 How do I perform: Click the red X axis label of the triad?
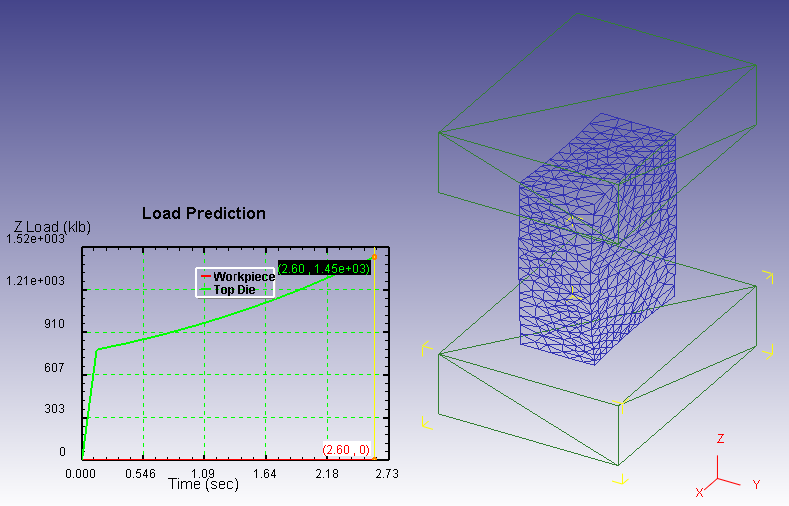(699, 493)
